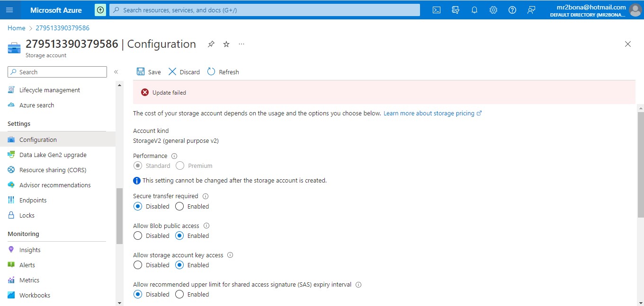Click the sidebar search field
Viewport: 644px width, 306px height.
57,71
